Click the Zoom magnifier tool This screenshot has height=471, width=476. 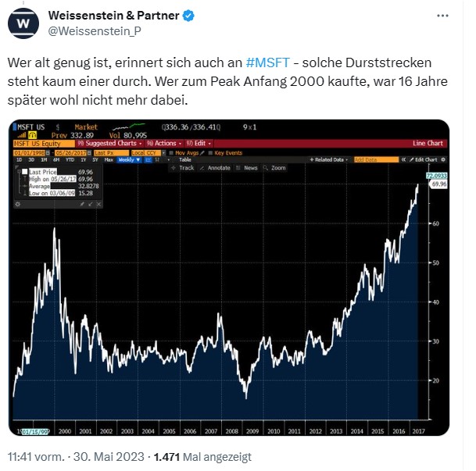click(274, 168)
